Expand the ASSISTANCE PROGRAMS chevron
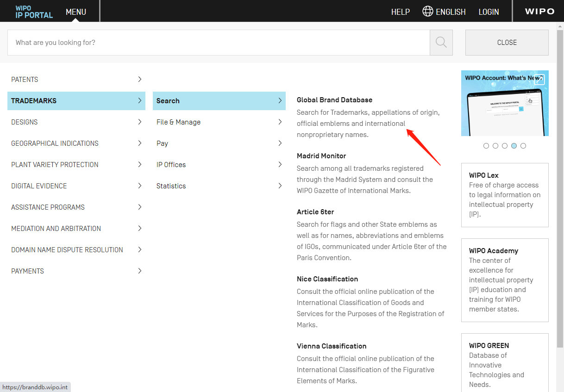 coord(140,207)
